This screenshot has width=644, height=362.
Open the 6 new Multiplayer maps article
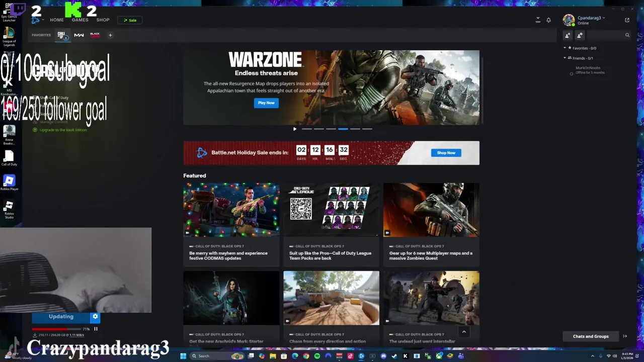431,224
